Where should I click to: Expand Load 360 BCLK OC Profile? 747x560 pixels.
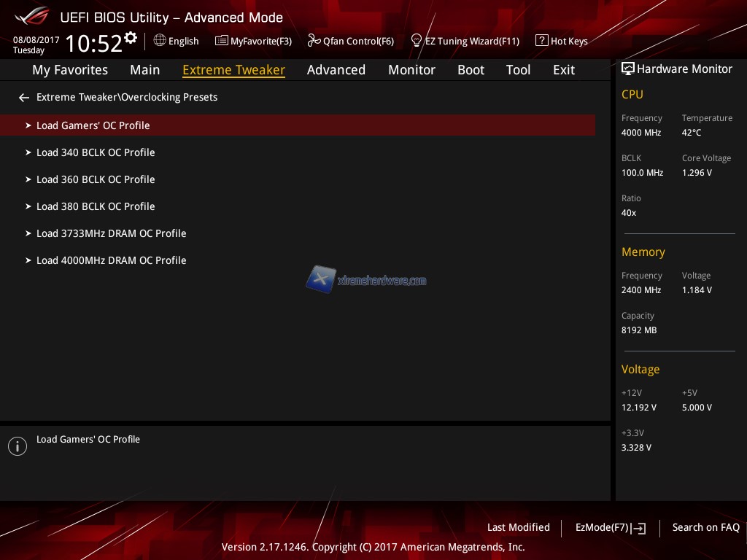pos(96,179)
